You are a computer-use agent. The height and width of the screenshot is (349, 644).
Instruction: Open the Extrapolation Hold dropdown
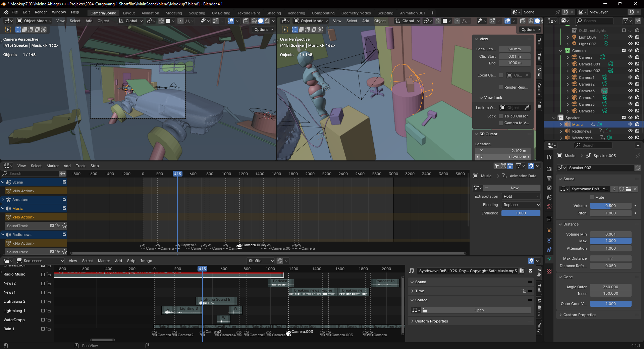(521, 196)
